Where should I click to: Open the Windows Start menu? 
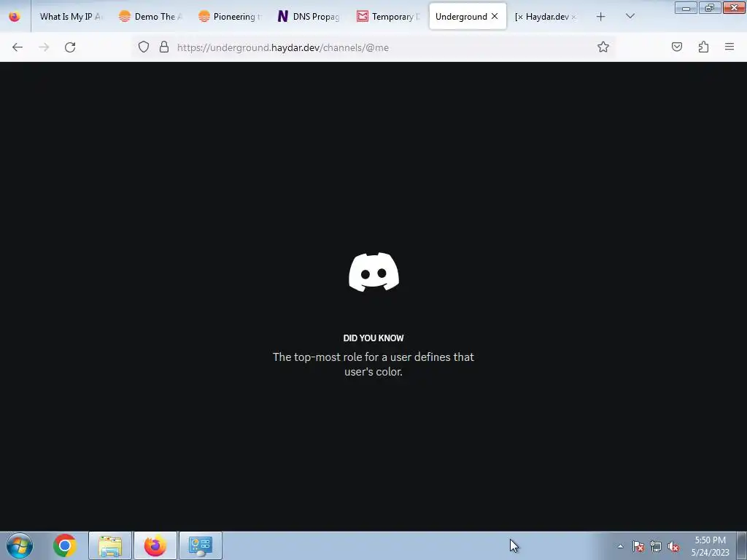pyautogui.click(x=20, y=545)
